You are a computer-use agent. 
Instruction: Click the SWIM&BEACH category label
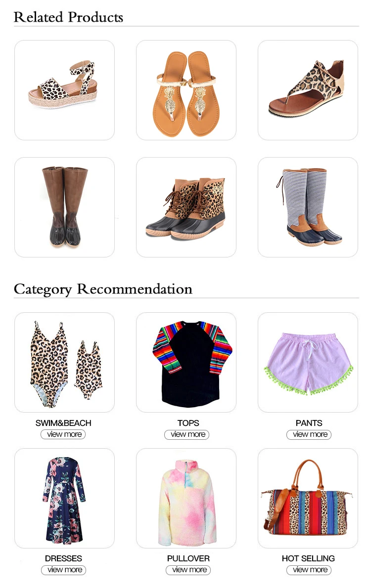point(63,423)
